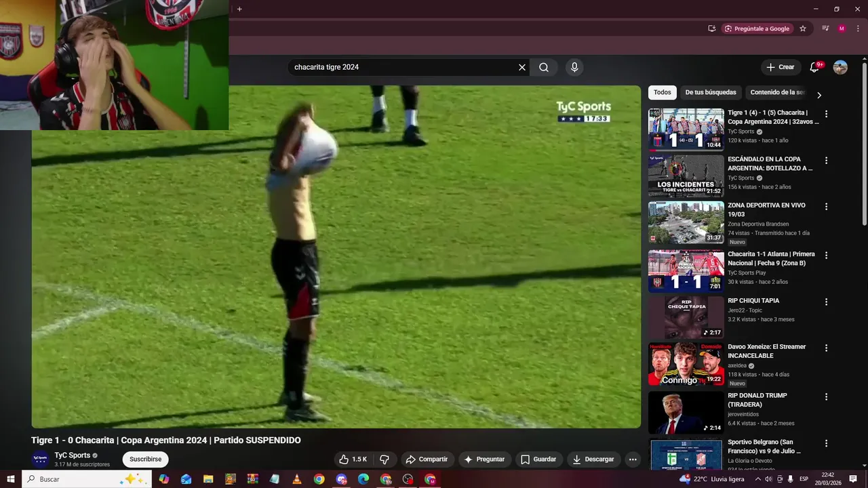This screenshot has width=868, height=488.
Task: Start voice search with the microphone icon
Action: coord(574,67)
